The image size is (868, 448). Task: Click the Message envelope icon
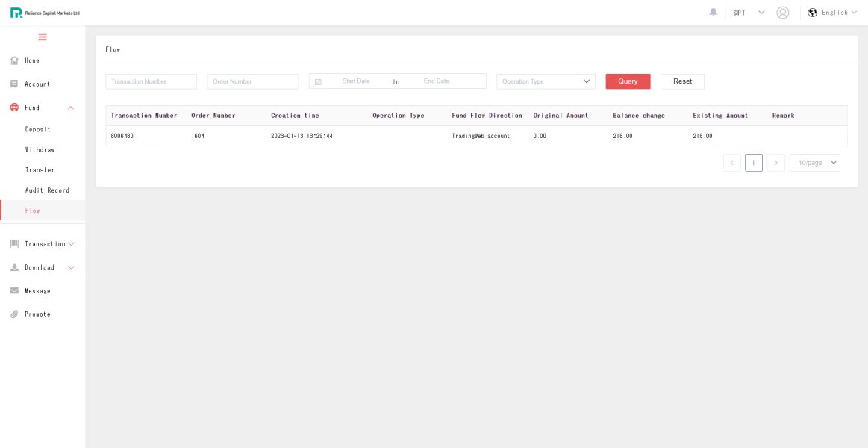[15, 290]
